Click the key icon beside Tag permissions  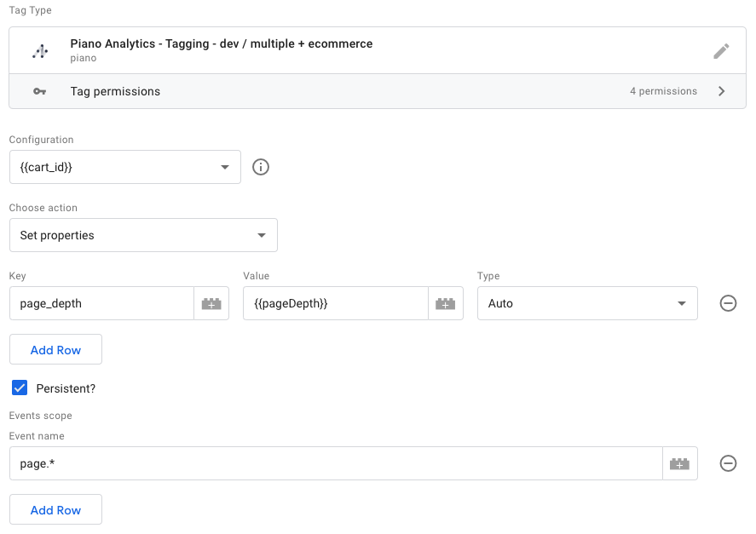point(40,91)
